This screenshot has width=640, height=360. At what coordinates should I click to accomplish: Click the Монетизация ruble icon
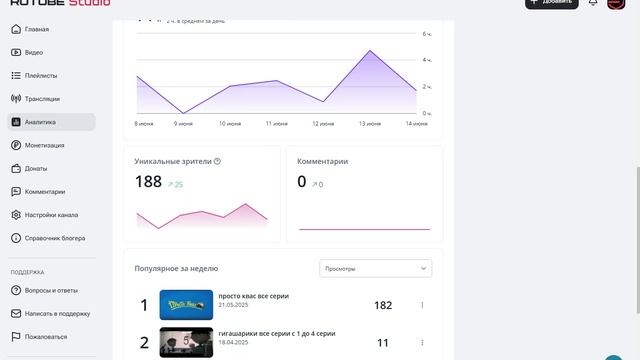click(x=16, y=145)
